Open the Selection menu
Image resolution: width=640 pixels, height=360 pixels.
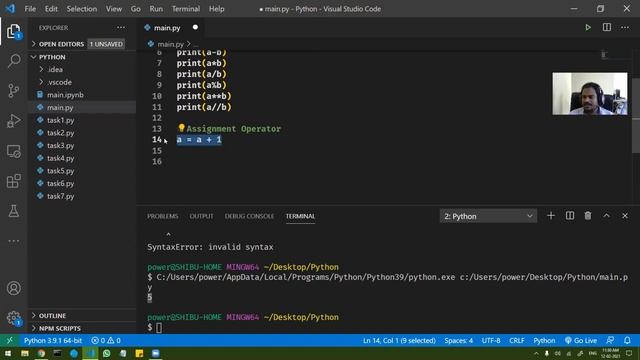point(82,9)
